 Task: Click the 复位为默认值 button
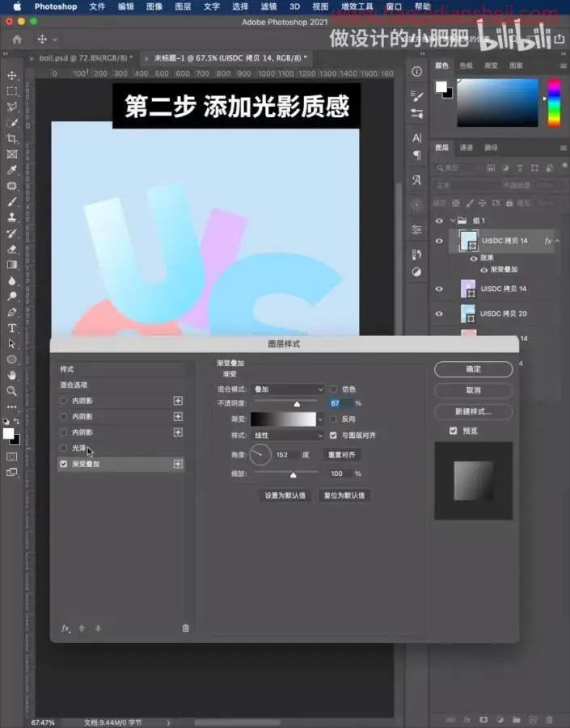[x=344, y=495]
